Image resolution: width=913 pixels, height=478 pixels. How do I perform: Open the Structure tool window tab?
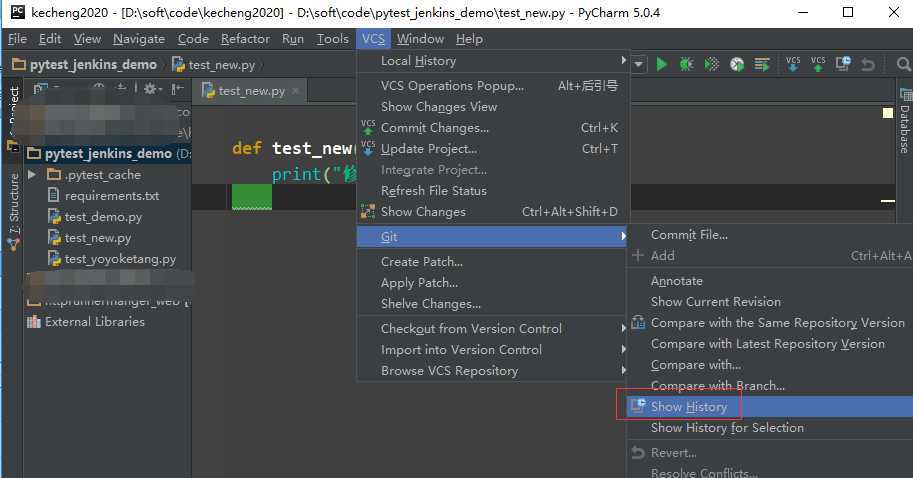(14, 211)
